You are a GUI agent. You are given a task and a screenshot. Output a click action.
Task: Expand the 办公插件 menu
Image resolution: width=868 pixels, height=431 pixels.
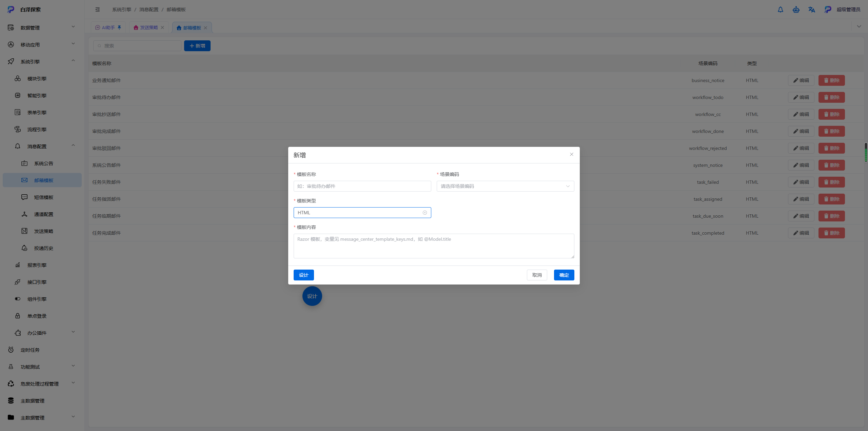(x=42, y=333)
